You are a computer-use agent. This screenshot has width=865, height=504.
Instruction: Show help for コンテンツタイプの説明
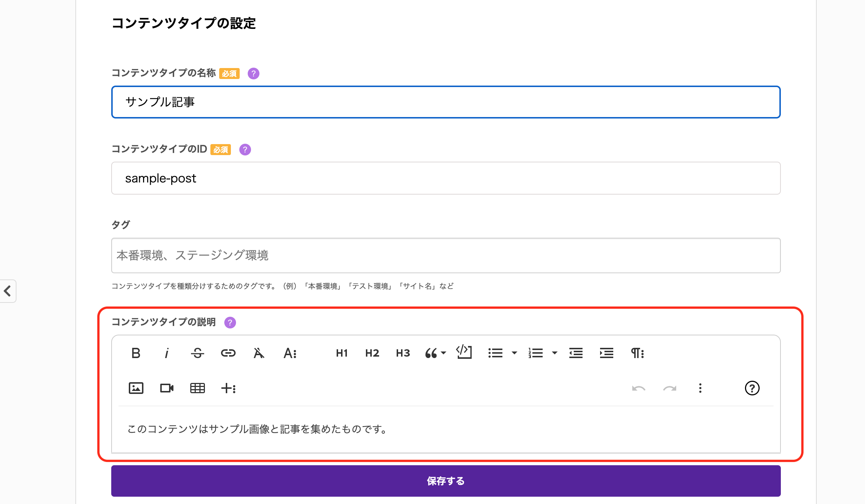click(x=230, y=323)
